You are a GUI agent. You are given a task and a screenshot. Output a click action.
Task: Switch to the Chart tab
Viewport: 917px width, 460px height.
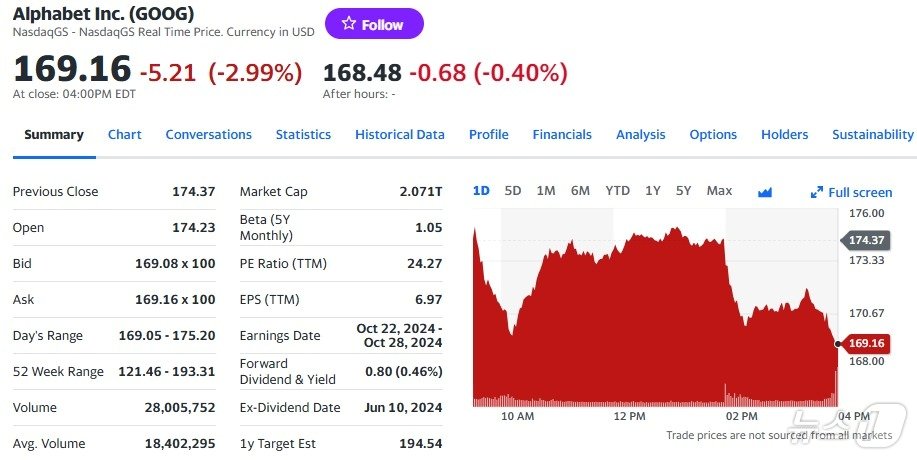[x=124, y=135]
